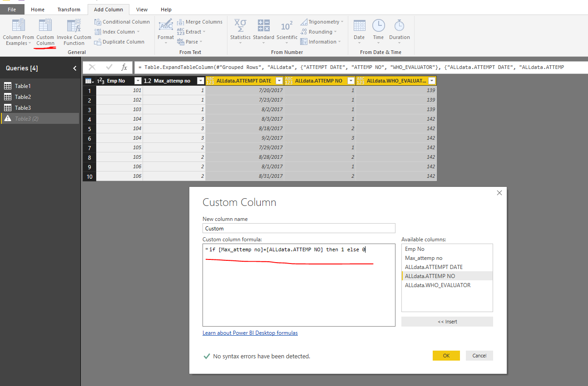Cancel the formula bar edit (X)
The width and height of the screenshot is (588, 386).
pyautogui.click(x=92, y=67)
